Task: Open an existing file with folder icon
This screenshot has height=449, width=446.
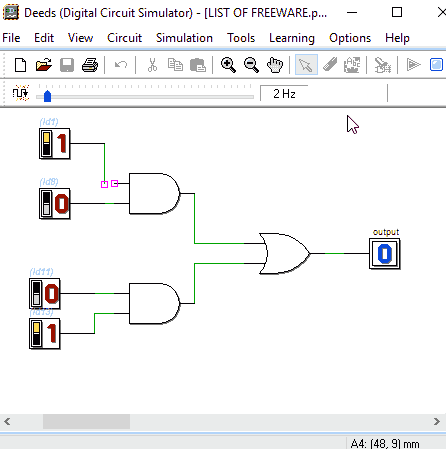Action: tap(44, 65)
